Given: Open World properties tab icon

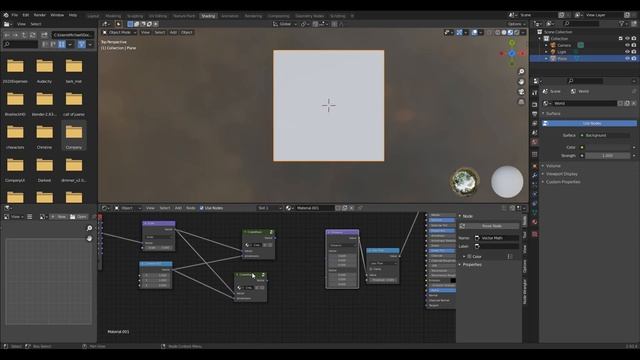Looking at the screenshot, I should coord(535,142).
